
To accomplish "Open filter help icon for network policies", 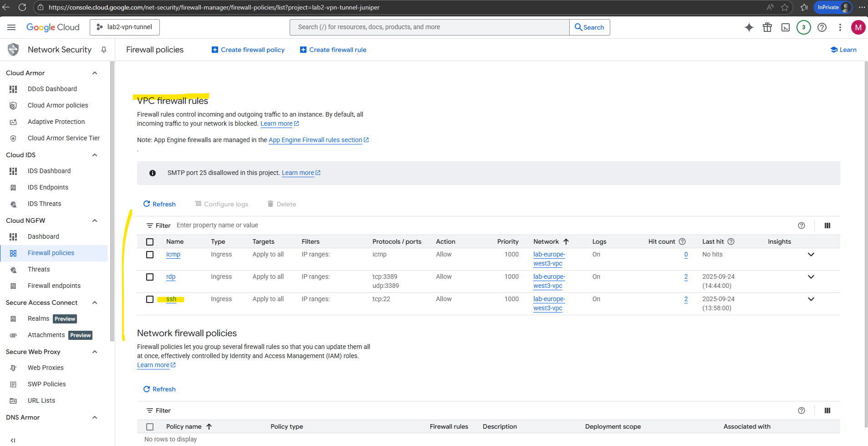I will pos(802,410).
